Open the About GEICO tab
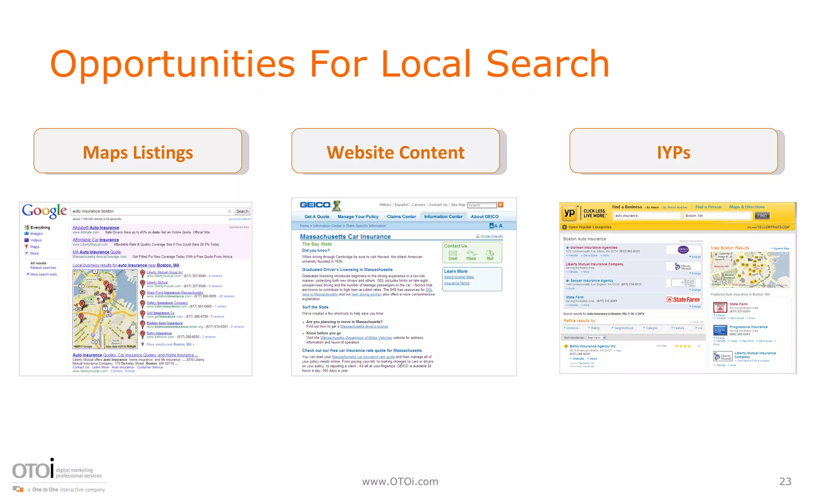The height and width of the screenshot is (504, 831). coord(484,217)
